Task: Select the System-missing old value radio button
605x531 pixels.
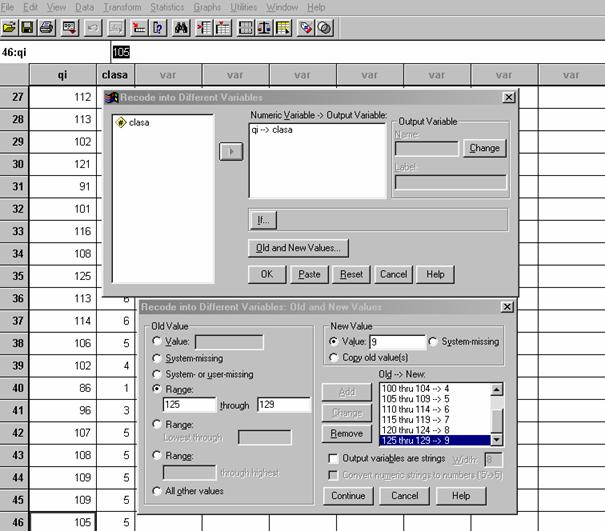Action: pos(156,357)
